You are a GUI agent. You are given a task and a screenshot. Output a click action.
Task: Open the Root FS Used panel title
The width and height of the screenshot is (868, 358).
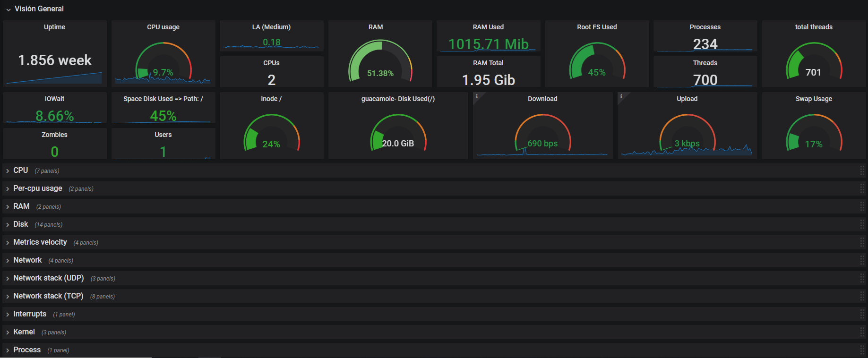[x=597, y=27]
